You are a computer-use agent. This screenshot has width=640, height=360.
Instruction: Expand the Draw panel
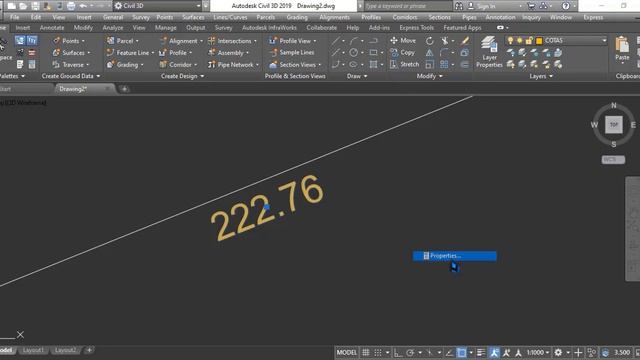[x=356, y=76]
